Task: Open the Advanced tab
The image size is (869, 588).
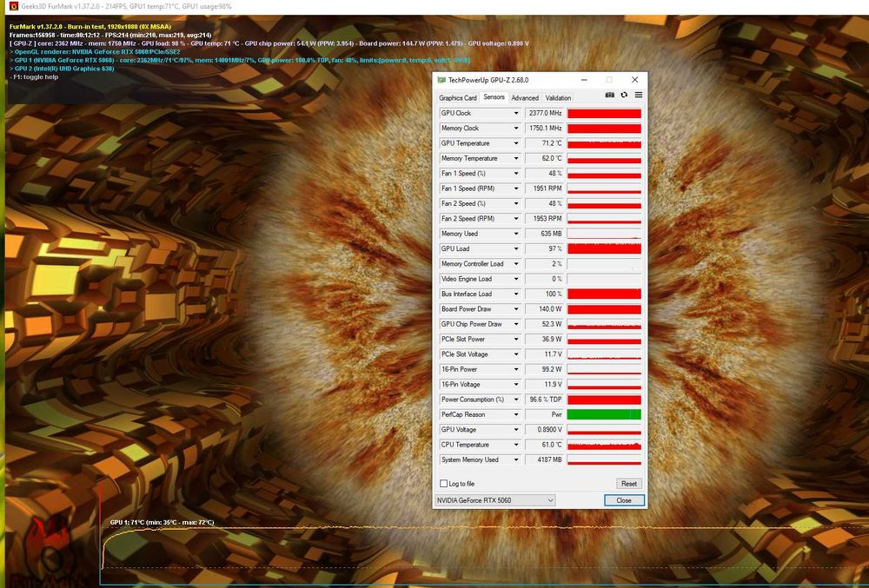Action: 525,98
